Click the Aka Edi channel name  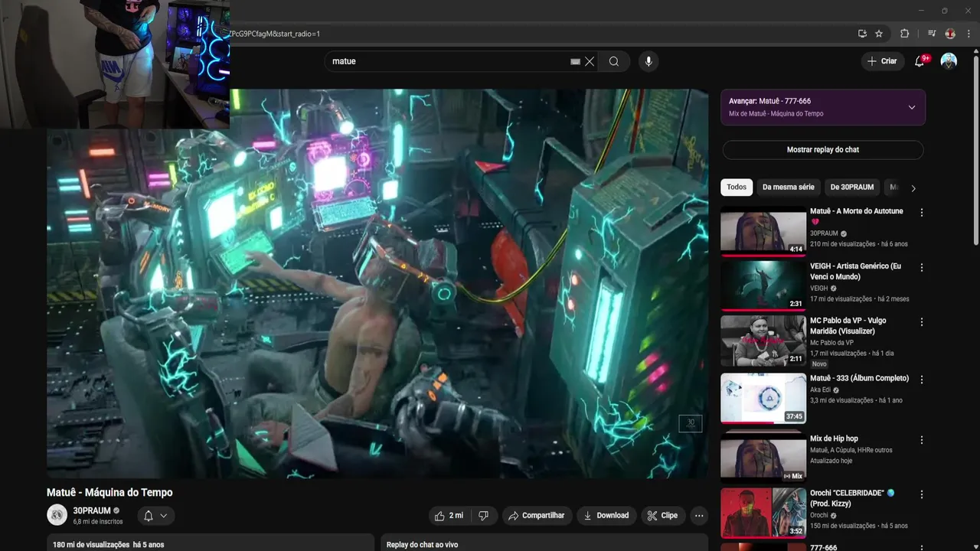[821, 390]
